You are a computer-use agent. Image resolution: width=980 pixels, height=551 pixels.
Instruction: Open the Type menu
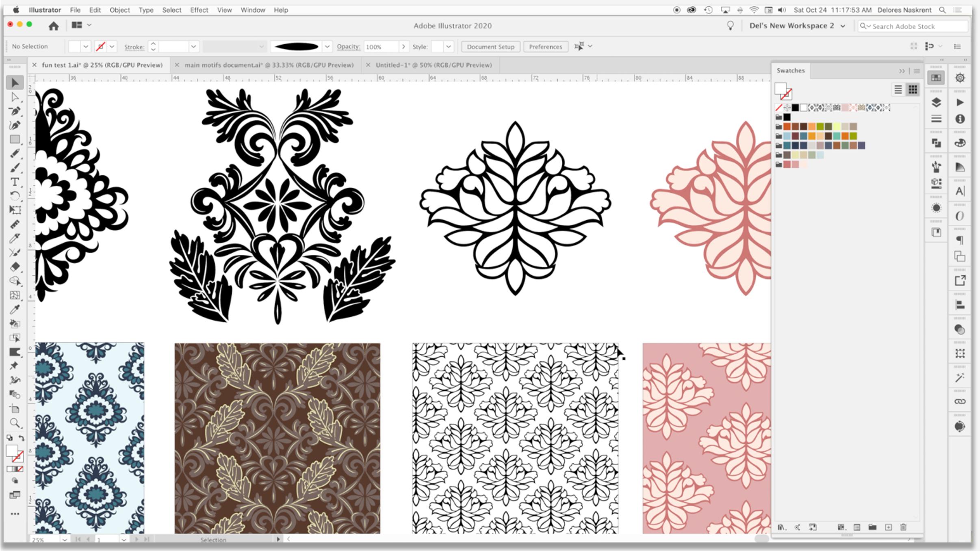click(145, 10)
